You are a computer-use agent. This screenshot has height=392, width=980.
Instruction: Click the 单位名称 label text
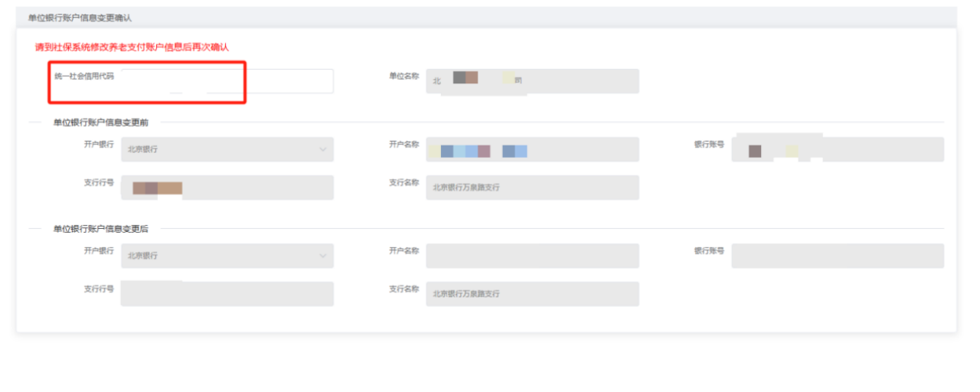pyautogui.click(x=403, y=77)
